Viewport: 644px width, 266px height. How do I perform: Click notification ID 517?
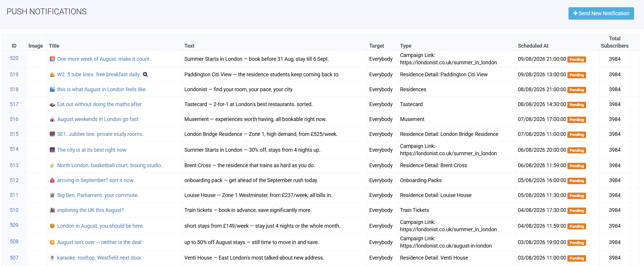pyautogui.click(x=14, y=104)
